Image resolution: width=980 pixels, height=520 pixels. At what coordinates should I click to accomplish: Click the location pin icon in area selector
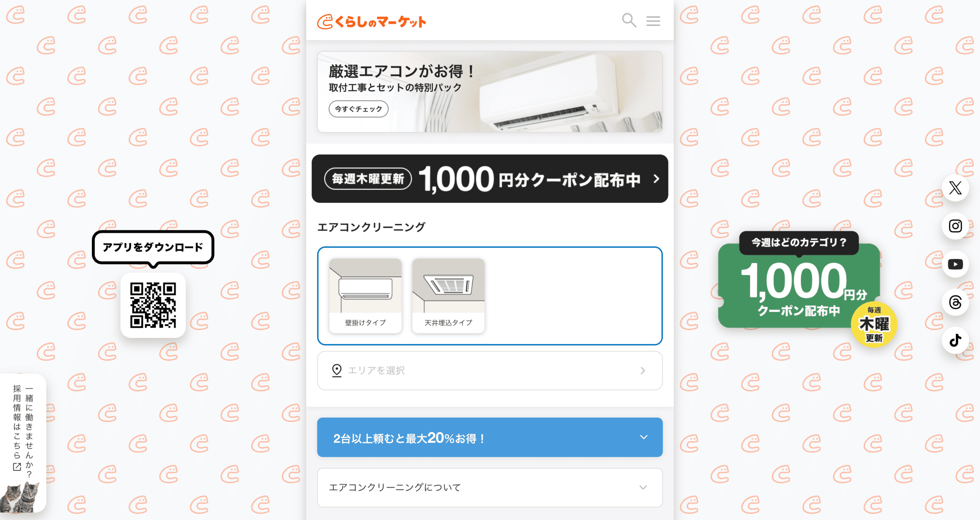point(336,370)
